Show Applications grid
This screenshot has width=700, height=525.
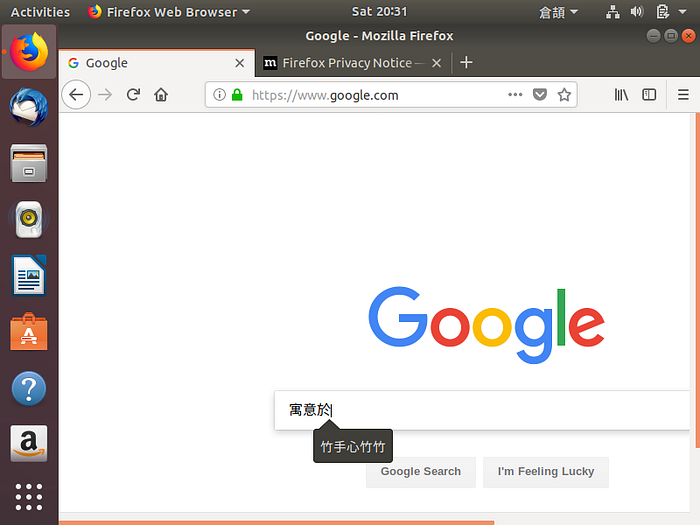[x=29, y=497]
